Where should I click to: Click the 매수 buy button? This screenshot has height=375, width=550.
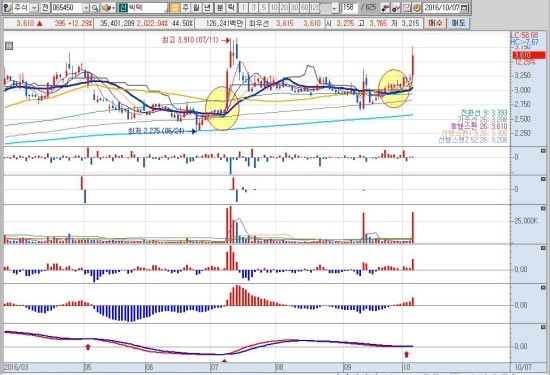click(x=435, y=23)
